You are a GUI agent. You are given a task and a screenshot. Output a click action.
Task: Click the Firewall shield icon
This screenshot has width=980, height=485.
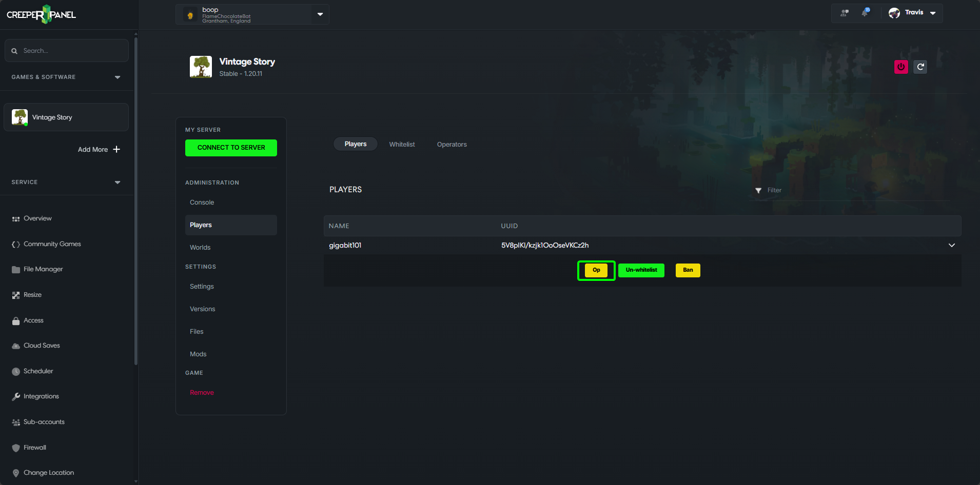tap(16, 448)
